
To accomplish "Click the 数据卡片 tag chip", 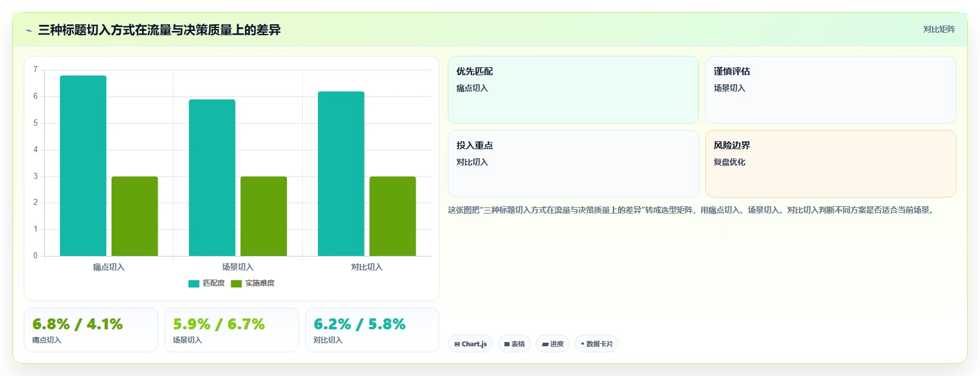I will pos(596,344).
